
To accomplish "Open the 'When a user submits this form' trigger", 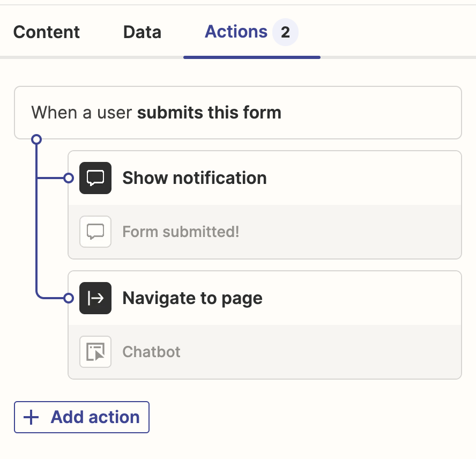I will 237,113.
